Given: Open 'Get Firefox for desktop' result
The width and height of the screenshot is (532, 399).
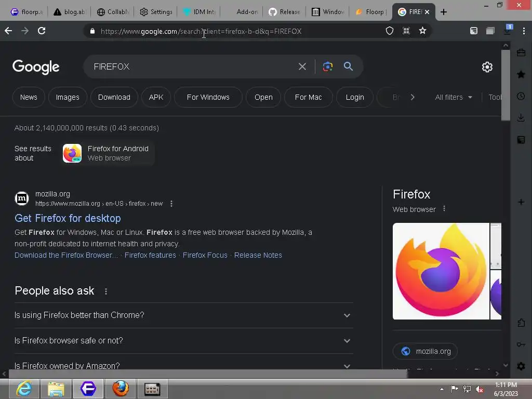Looking at the screenshot, I should click(x=68, y=218).
